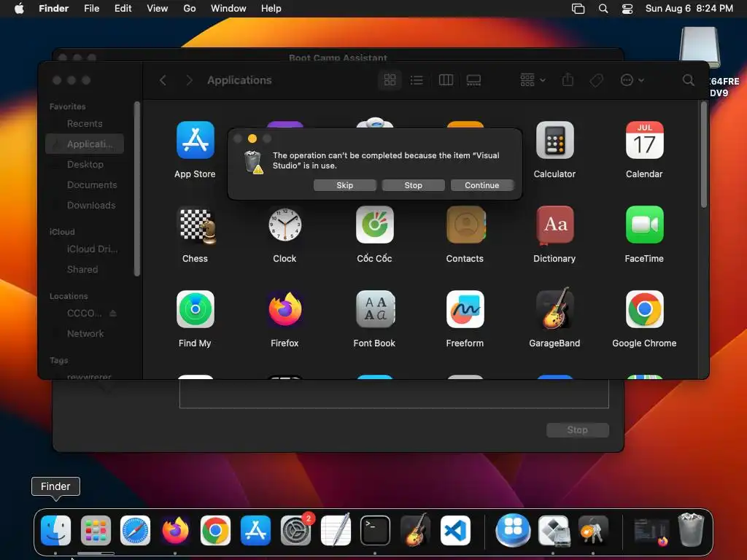747x560 pixels.
Task: Open Terminal from the Dock
Action: pyautogui.click(x=375, y=531)
